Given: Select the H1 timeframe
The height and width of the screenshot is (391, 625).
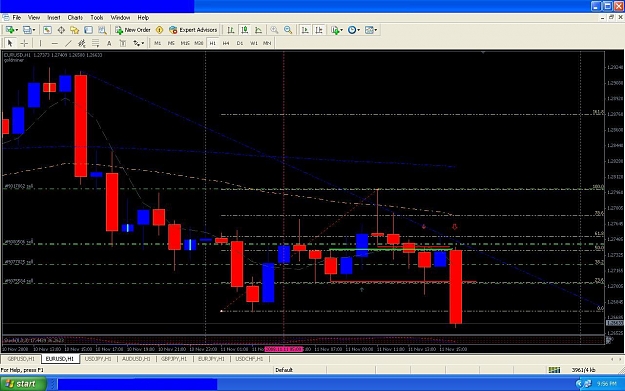Looking at the screenshot, I should coord(212,43).
